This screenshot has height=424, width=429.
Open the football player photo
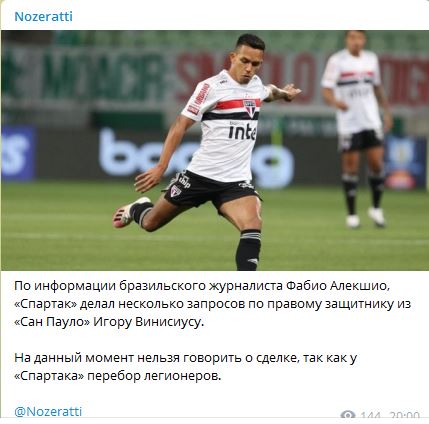[214, 150]
